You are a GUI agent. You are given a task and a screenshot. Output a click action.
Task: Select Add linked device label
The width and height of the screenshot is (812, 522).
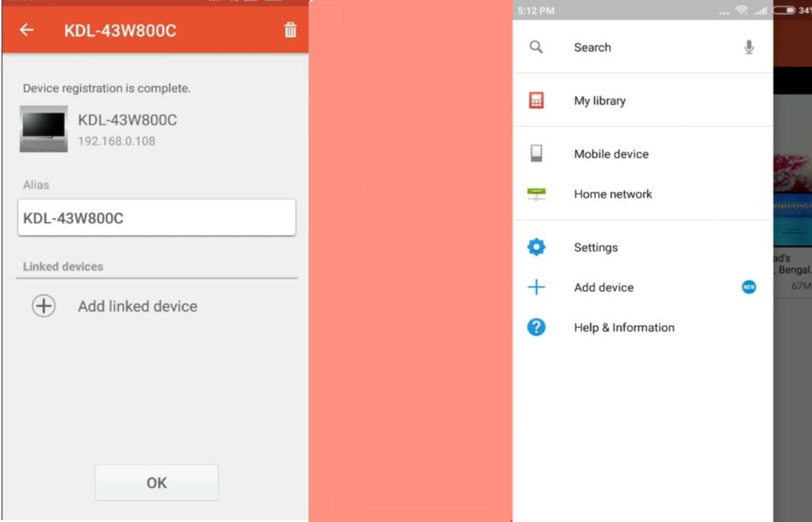(x=137, y=306)
